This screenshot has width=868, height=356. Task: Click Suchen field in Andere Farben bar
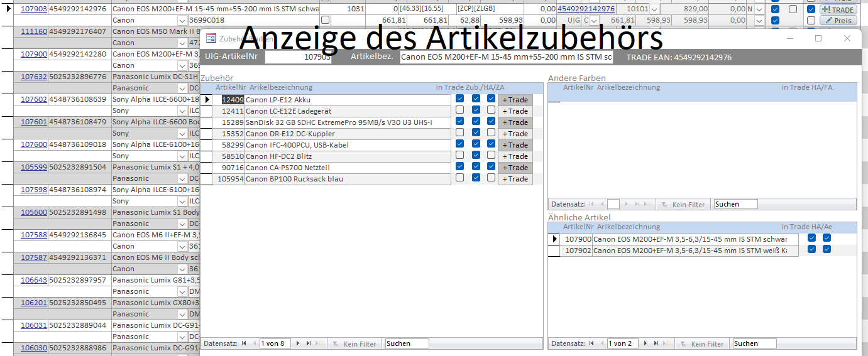(735, 204)
